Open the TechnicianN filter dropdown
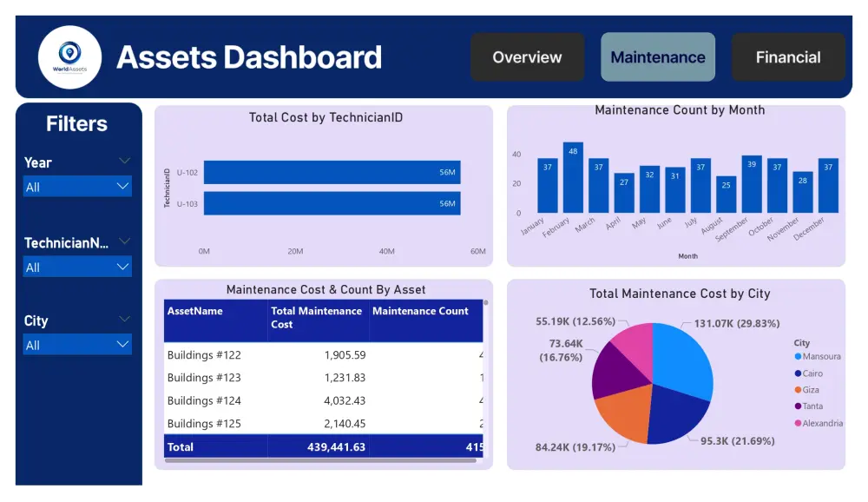 [77, 267]
